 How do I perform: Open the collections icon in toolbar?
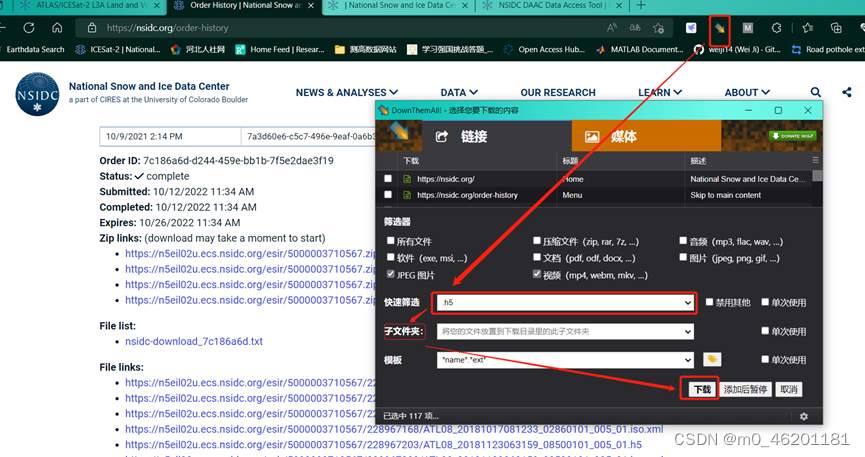click(x=836, y=28)
